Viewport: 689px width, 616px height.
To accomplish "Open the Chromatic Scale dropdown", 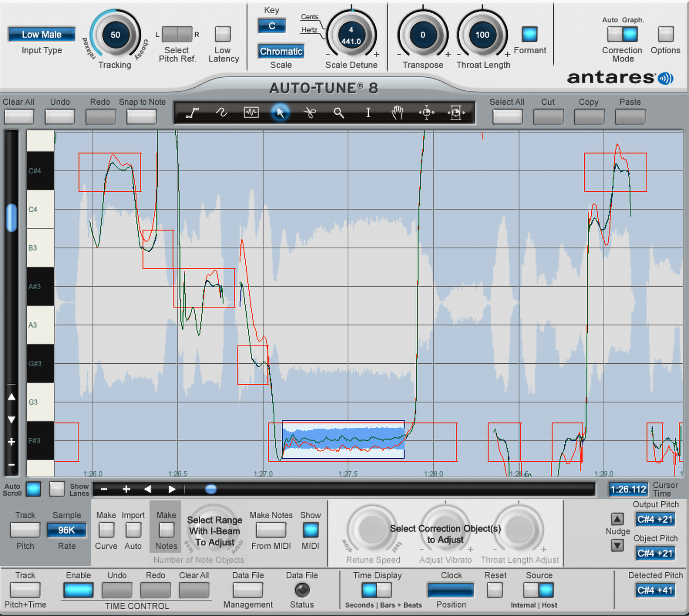I will pyautogui.click(x=281, y=51).
